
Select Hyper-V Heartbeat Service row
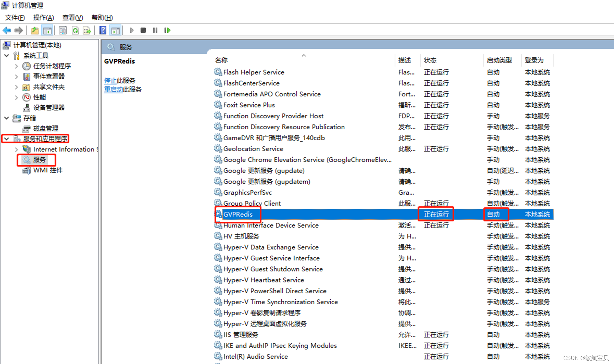[x=383, y=280]
